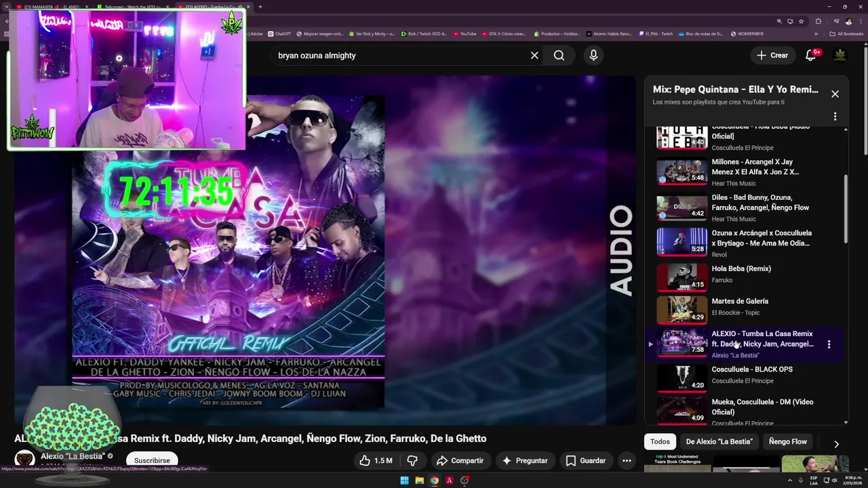Click the Compartir share button
Screen dimensions: 868x488
pyautogui.click(x=460, y=461)
